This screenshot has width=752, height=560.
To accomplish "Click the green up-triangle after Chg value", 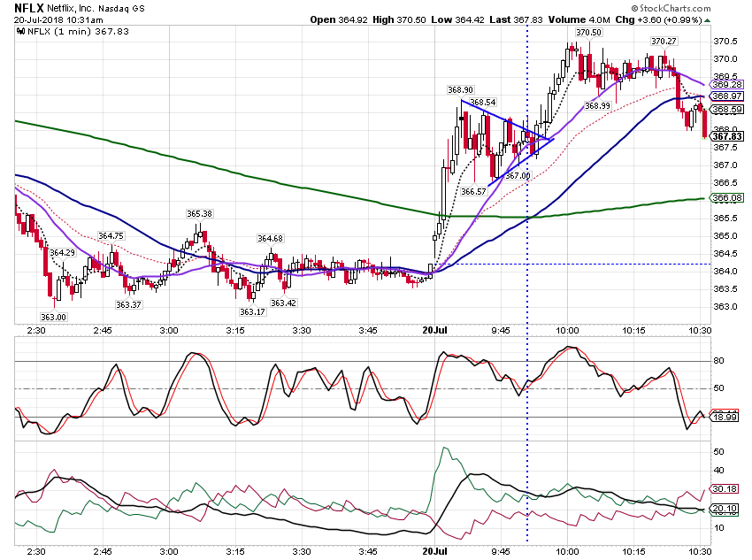I will point(708,20).
